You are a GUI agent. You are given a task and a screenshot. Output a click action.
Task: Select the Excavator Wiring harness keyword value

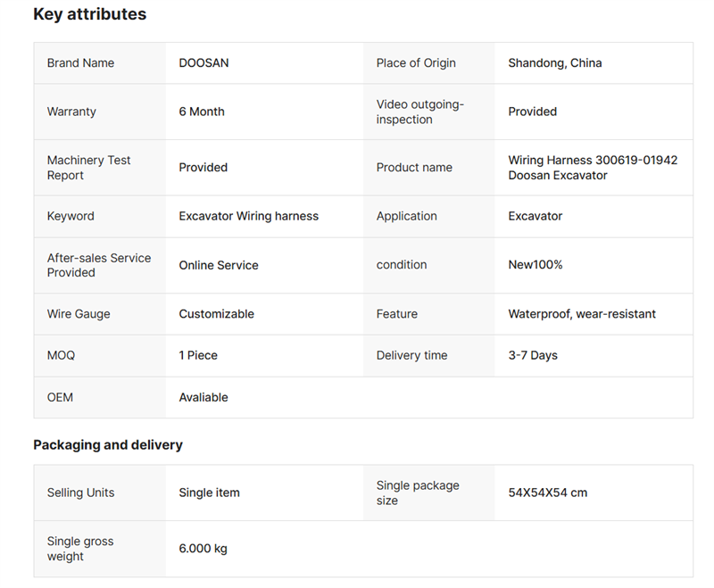pyautogui.click(x=248, y=216)
